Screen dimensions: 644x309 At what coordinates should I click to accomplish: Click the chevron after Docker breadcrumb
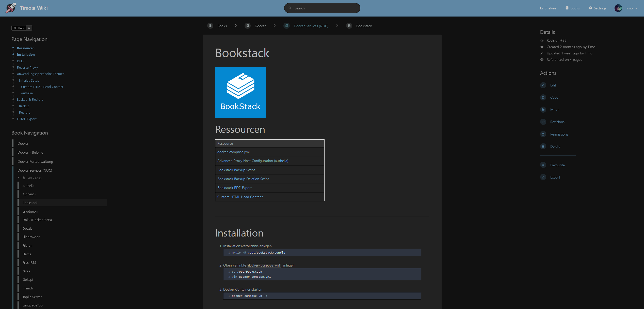coord(275,26)
